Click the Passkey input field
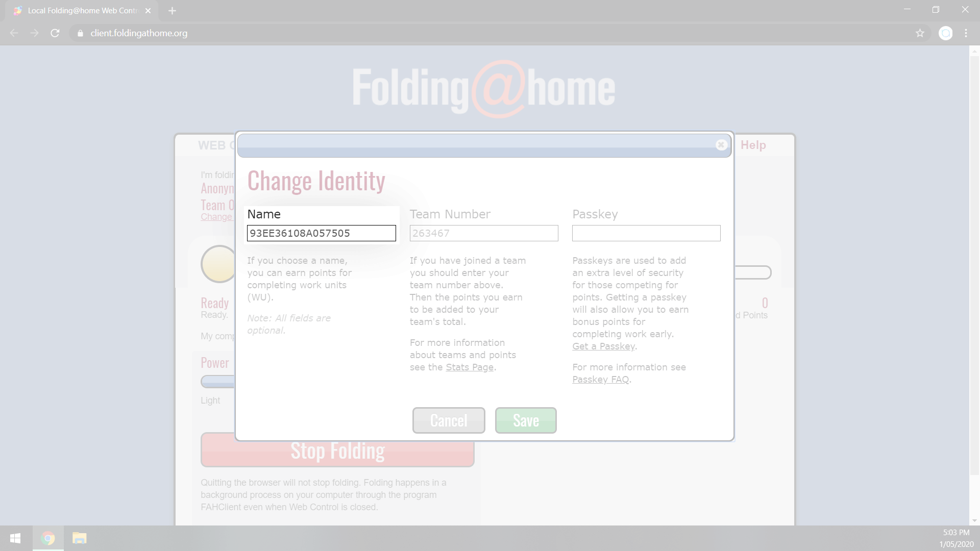 pyautogui.click(x=646, y=233)
